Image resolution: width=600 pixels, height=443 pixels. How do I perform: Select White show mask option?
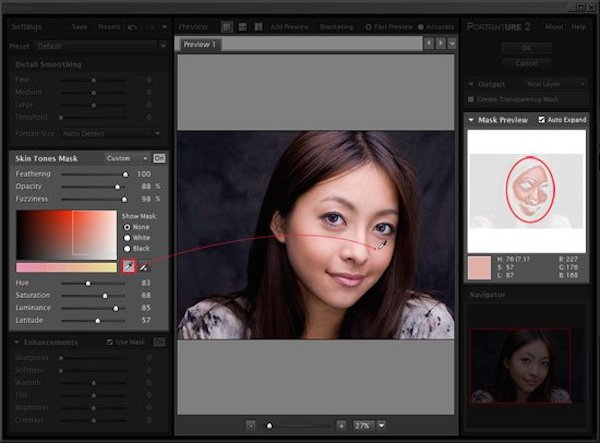tap(125, 236)
